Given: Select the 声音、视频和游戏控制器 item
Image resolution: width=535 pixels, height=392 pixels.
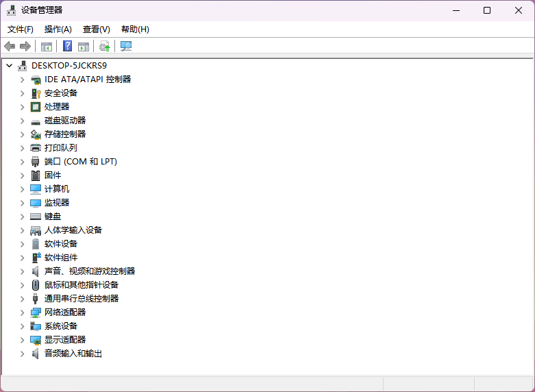Looking at the screenshot, I should click(90, 271).
